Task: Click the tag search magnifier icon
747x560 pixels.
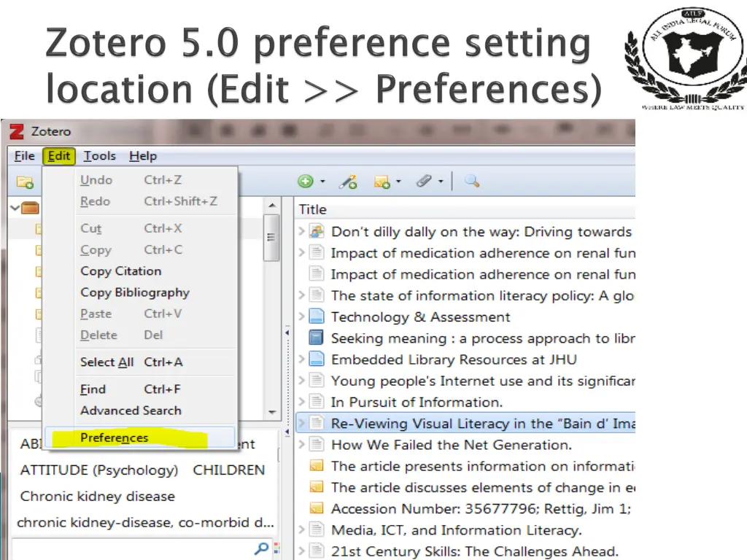Action: coord(262,548)
